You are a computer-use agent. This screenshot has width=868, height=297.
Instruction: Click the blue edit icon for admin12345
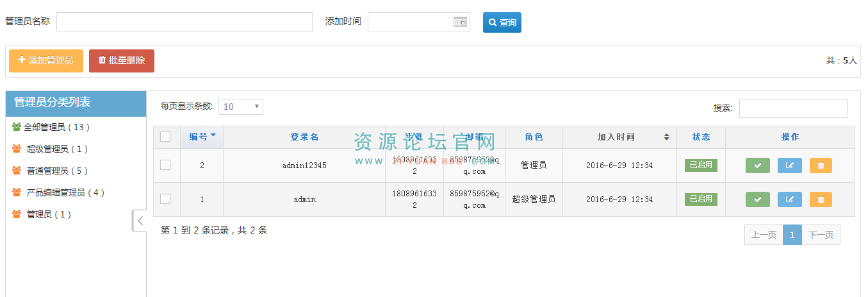[790, 165]
